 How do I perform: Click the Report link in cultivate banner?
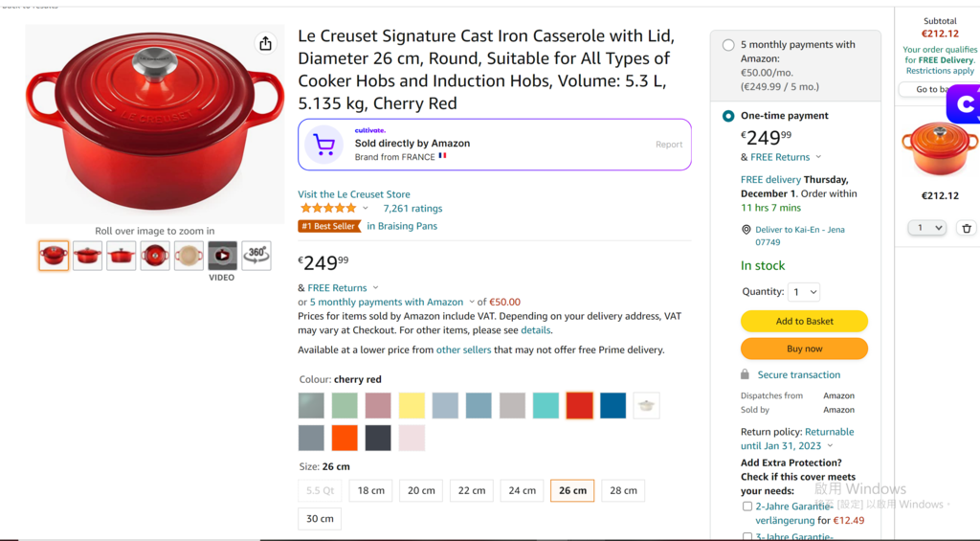669,145
